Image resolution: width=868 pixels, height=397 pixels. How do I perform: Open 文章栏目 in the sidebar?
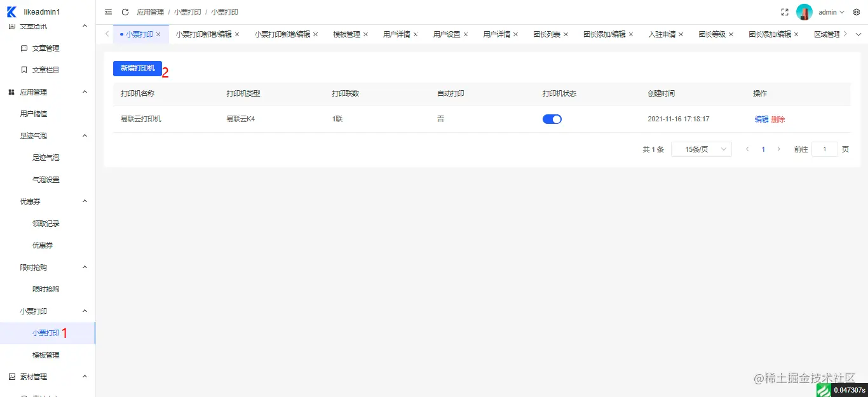point(46,70)
